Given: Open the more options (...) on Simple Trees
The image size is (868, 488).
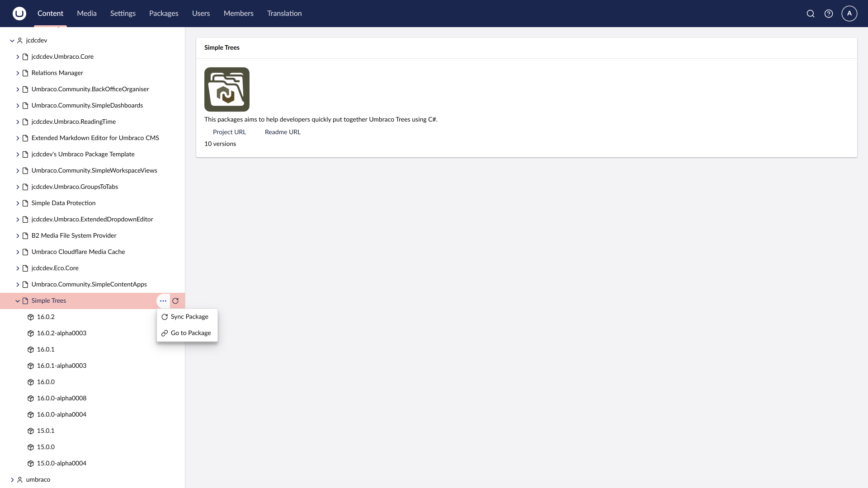Looking at the screenshot, I should [x=163, y=300].
